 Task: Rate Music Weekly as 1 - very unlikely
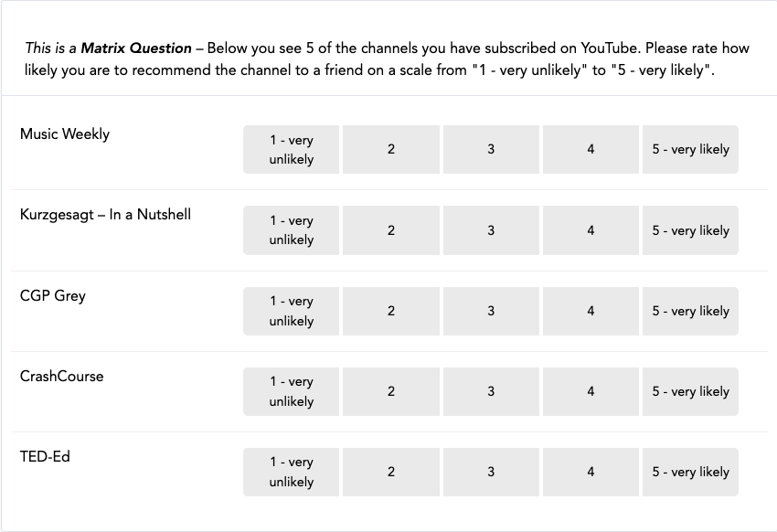[x=291, y=149]
